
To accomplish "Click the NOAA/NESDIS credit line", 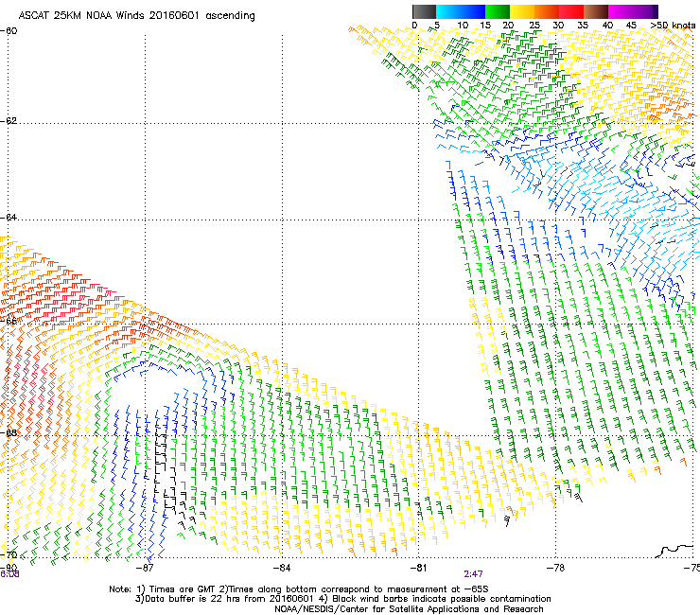I will pyautogui.click(x=409, y=609).
